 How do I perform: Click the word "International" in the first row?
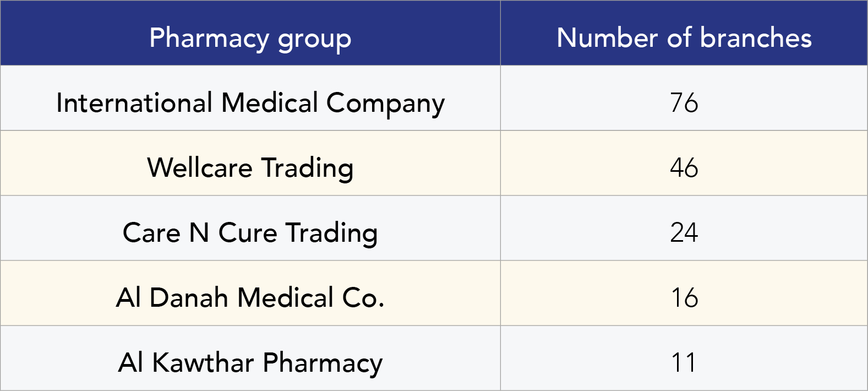[x=134, y=103]
